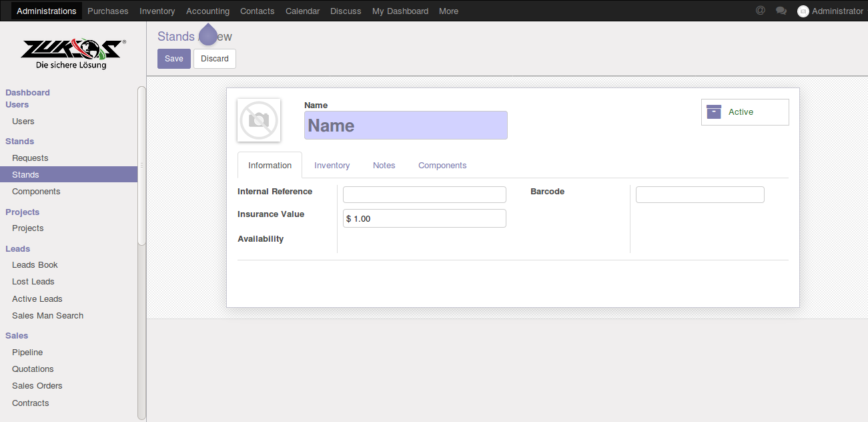Click the Barcode label
Screen dimensions: 868x422
click(x=548, y=192)
